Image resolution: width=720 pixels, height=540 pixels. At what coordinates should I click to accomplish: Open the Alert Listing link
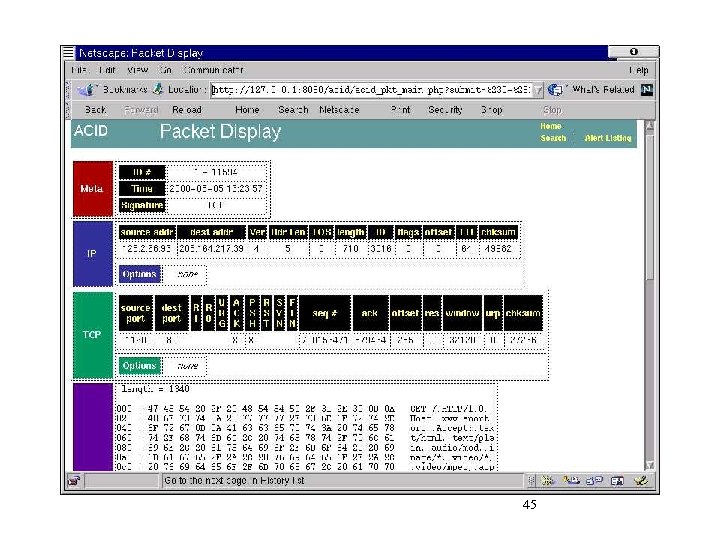[x=608, y=138]
